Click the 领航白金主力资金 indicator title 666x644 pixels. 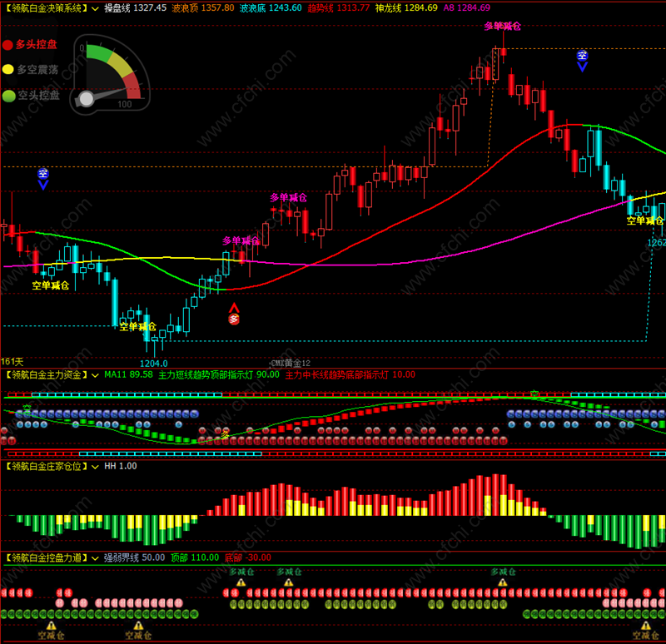pyautogui.click(x=47, y=375)
